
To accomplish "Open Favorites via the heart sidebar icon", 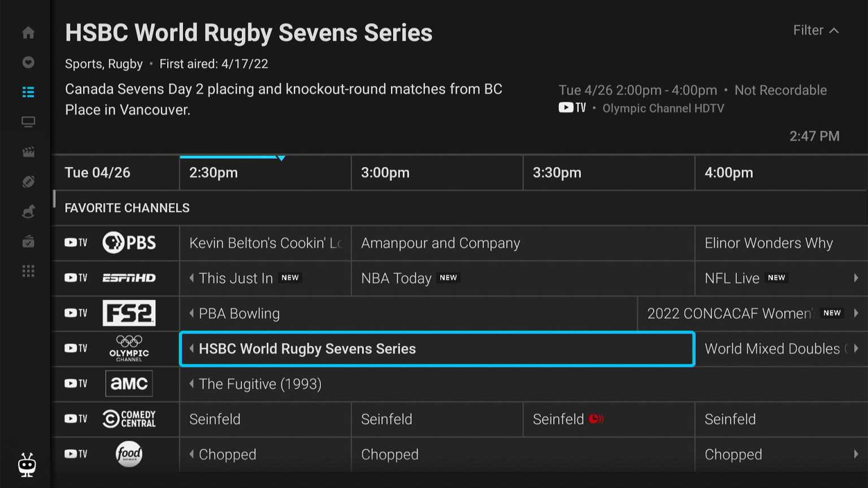I will click(28, 62).
